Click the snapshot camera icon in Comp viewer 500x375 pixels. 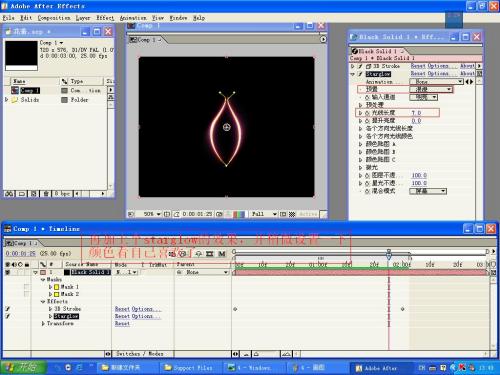pos(219,214)
